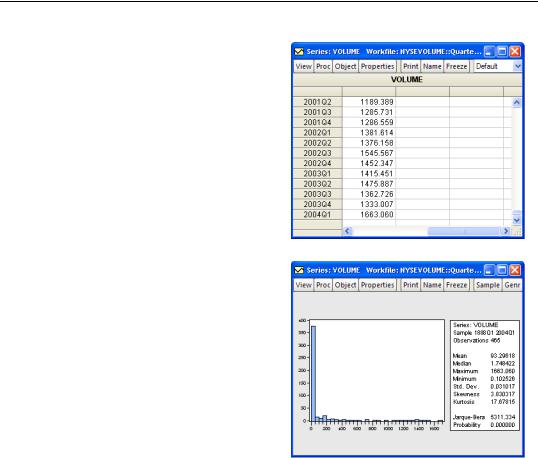Select row label 2003Q2
This screenshot has width=538, height=458.
317,184
